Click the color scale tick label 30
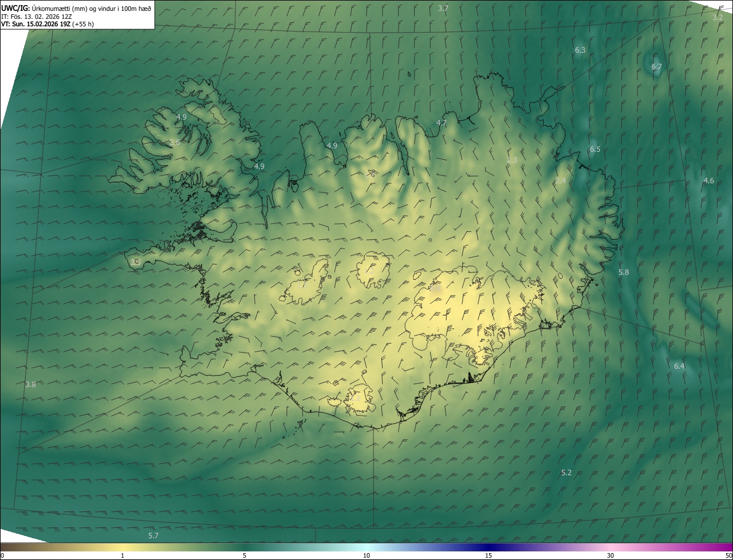 [x=610, y=555]
